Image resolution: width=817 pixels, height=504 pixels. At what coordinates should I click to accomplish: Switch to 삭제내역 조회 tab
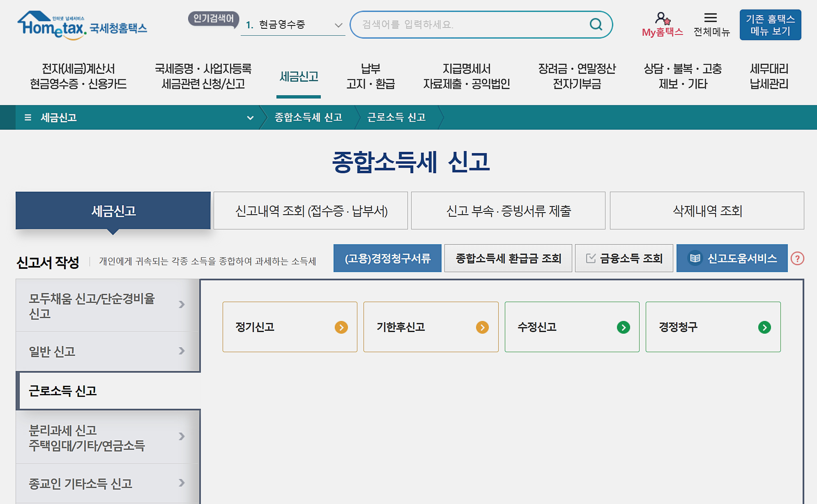707,211
